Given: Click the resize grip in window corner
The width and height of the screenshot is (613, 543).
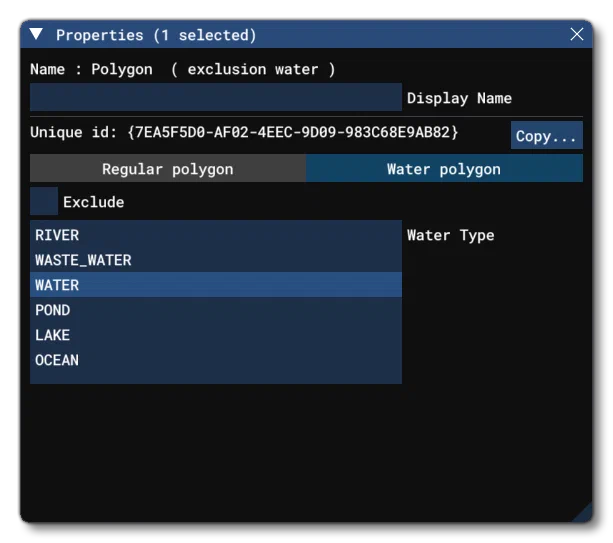Looking at the screenshot, I should point(583,513).
